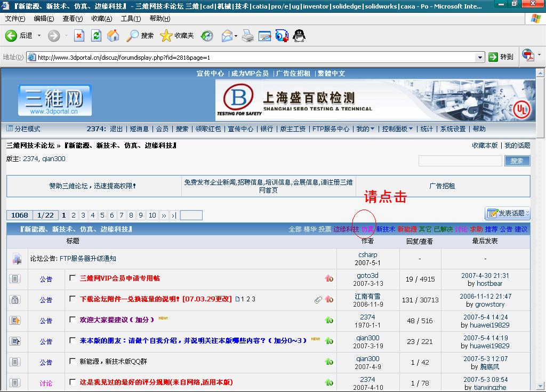Open author profile qian300 in 版主 line
This screenshot has width=546, height=392.
tap(54, 159)
